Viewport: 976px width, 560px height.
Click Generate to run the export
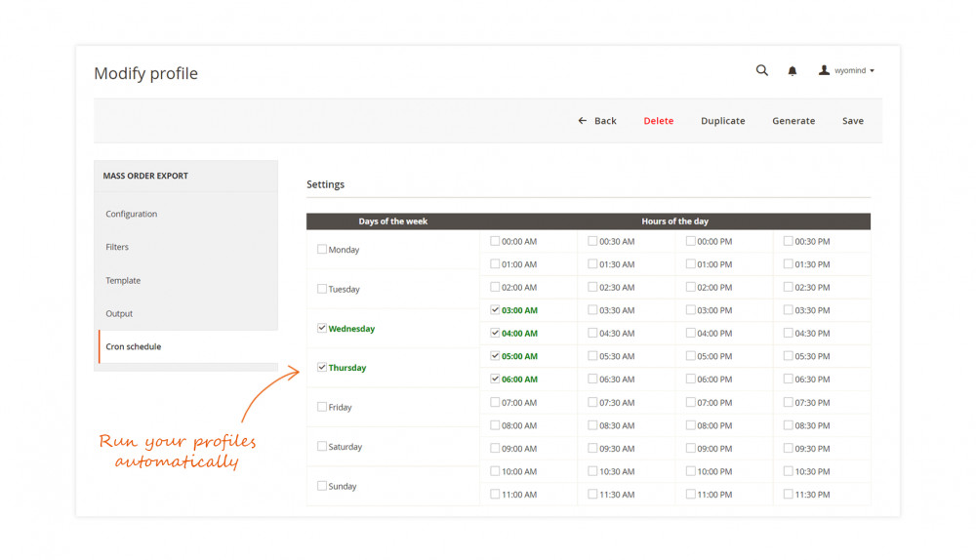793,121
